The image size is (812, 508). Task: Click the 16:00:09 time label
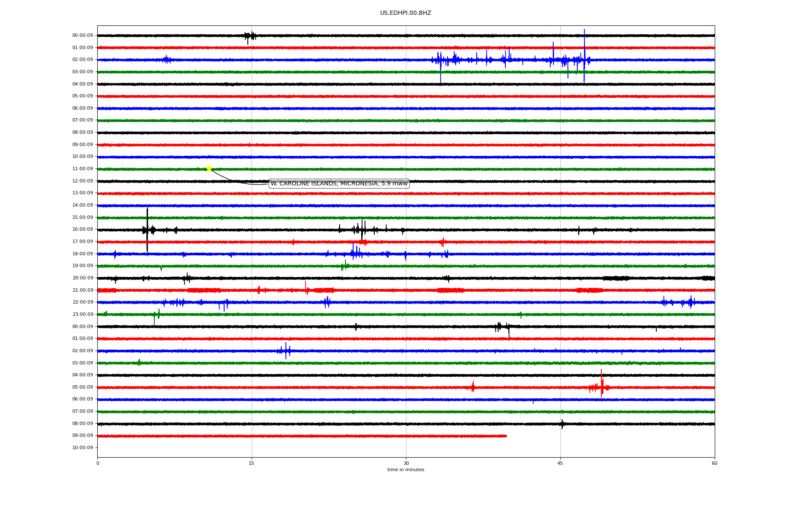click(x=82, y=229)
